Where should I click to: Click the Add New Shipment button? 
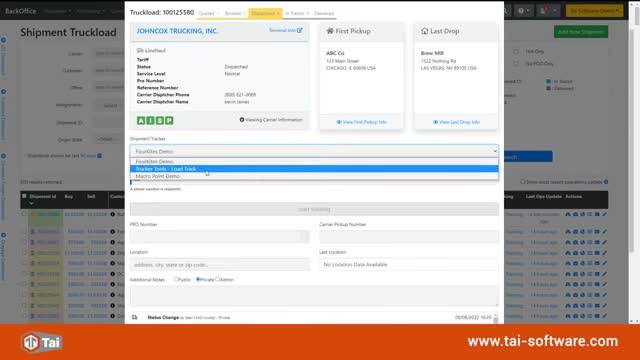pyautogui.click(x=581, y=32)
